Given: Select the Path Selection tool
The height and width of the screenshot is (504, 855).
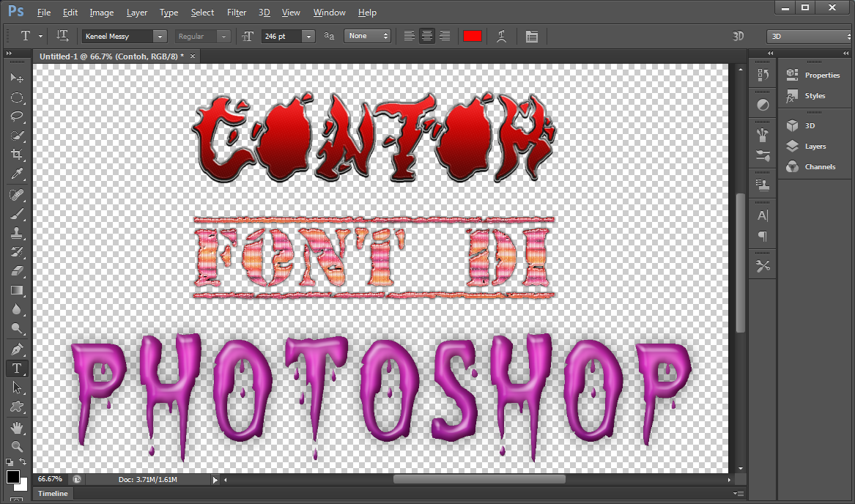Looking at the screenshot, I should 17,388.
